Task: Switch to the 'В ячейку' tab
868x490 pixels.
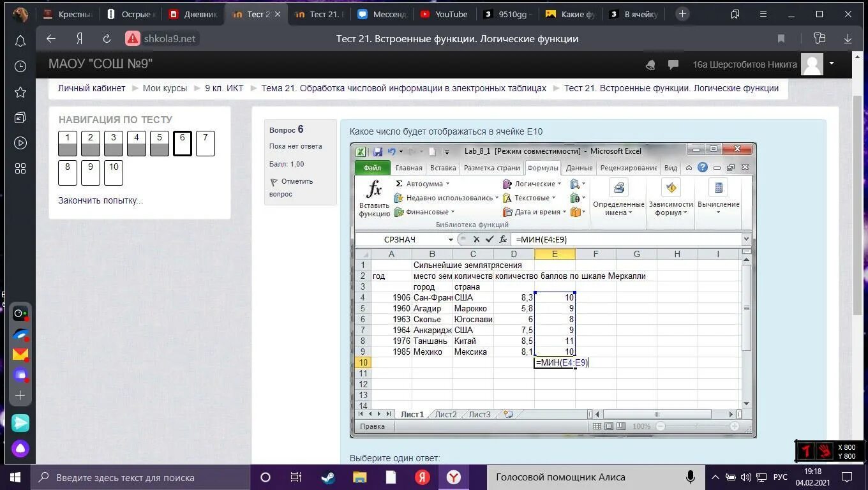Action: click(x=632, y=14)
